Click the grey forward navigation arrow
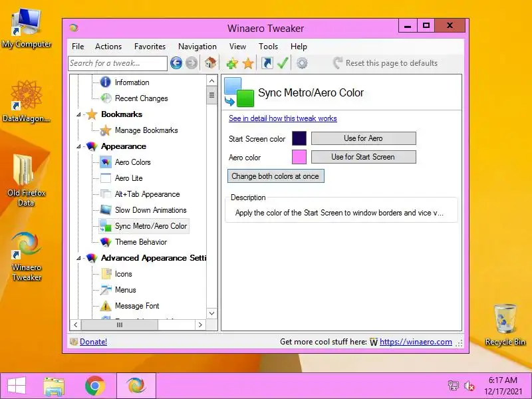 tap(192, 63)
